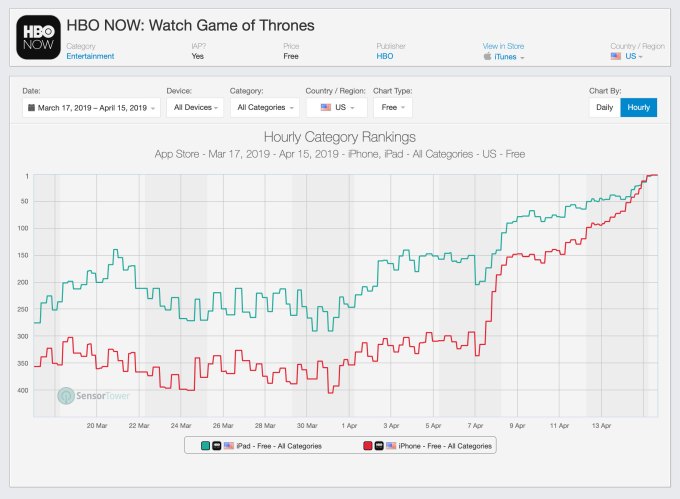Click the HBO app icon in iPad legend
Viewport: 680px width, 499px height.
pyautogui.click(x=218, y=445)
